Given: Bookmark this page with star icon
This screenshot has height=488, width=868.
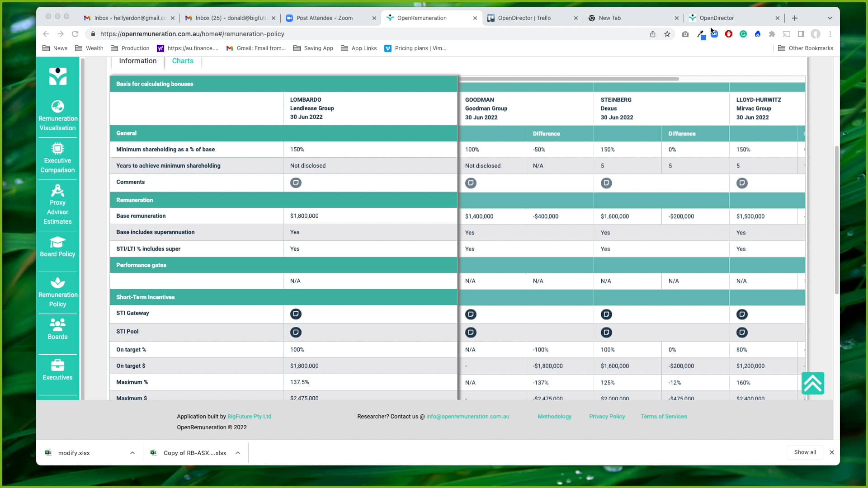Looking at the screenshot, I should (x=667, y=34).
